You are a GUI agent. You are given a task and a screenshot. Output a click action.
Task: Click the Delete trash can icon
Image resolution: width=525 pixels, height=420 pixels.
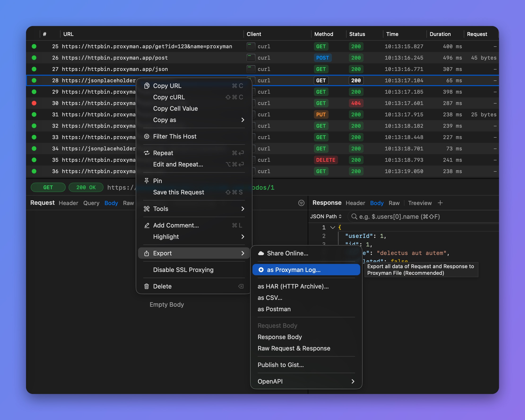[x=147, y=286]
